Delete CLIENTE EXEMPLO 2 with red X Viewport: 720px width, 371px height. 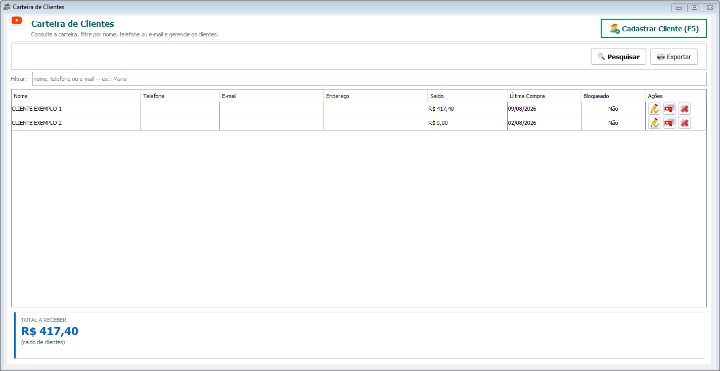(685, 123)
